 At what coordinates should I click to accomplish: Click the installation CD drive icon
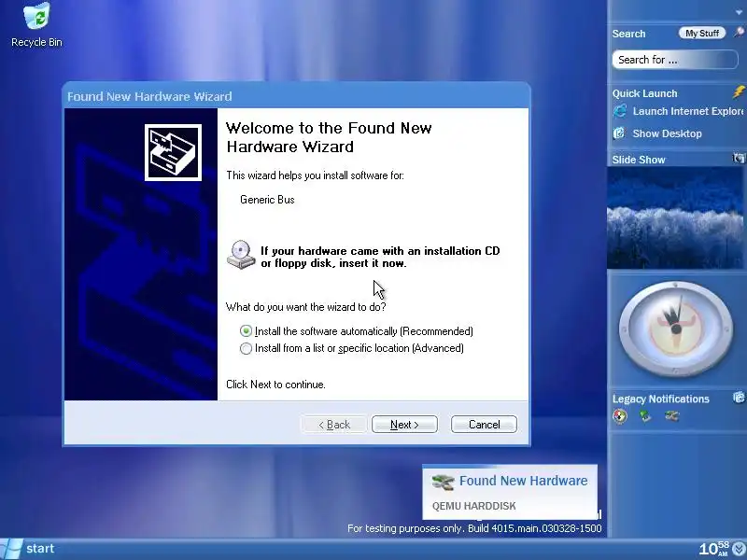coord(241,255)
